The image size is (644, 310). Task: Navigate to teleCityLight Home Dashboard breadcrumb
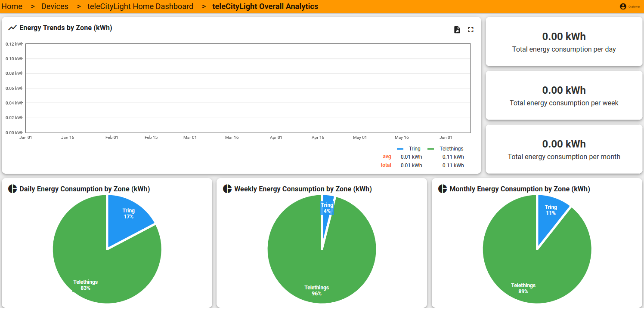[140, 6]
